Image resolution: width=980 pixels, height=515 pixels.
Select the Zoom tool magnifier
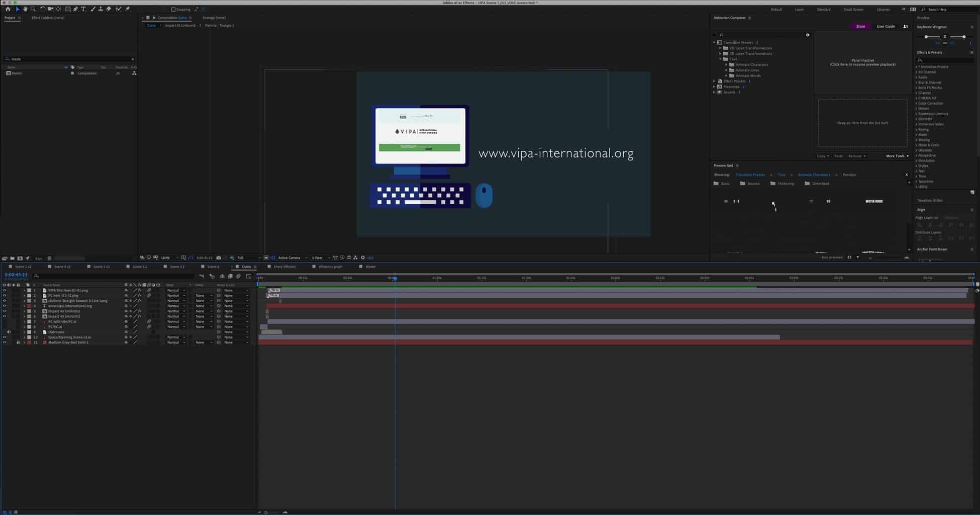pos(33,9)
